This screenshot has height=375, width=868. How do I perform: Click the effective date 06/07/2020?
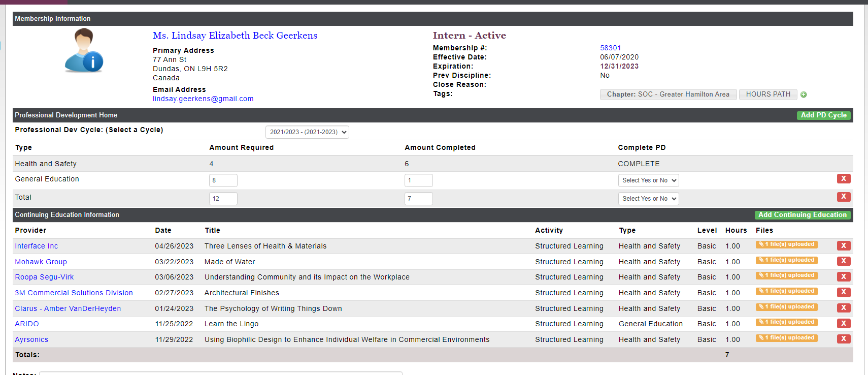click(619, 57)
